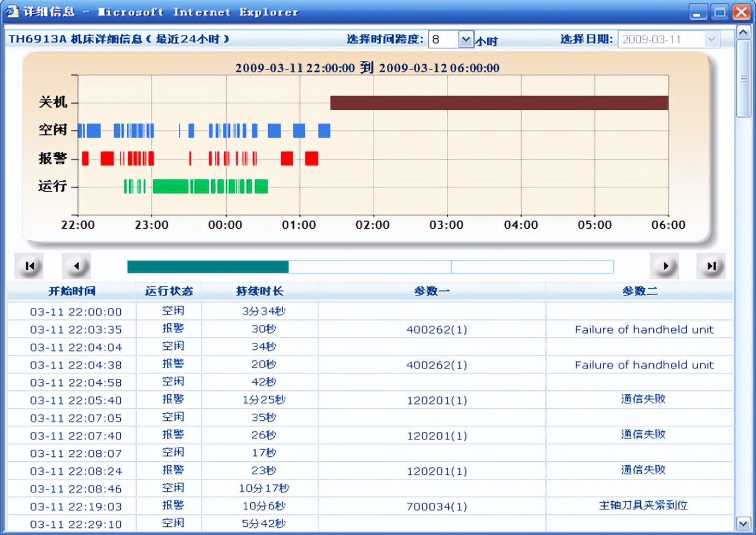Click the jump-to-last navigation arrow icon

pos(711,266)
